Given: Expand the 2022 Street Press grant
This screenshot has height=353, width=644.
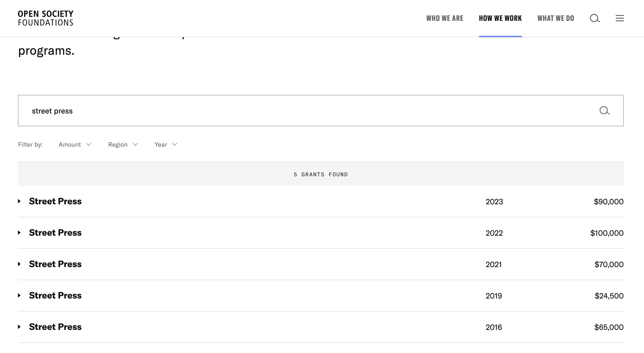Looking at the screenshot, I should [x=19, y=233].
